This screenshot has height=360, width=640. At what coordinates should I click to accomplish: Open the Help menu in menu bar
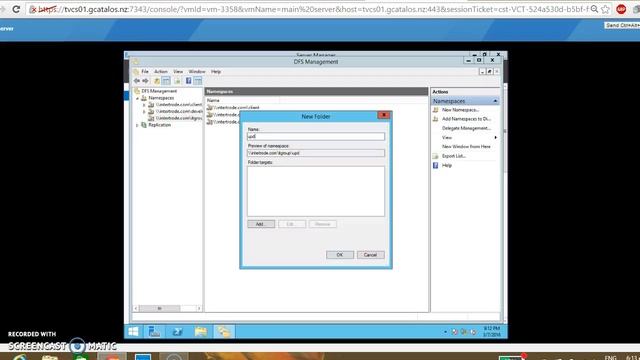pyautogui.click(x=216, y=71)
